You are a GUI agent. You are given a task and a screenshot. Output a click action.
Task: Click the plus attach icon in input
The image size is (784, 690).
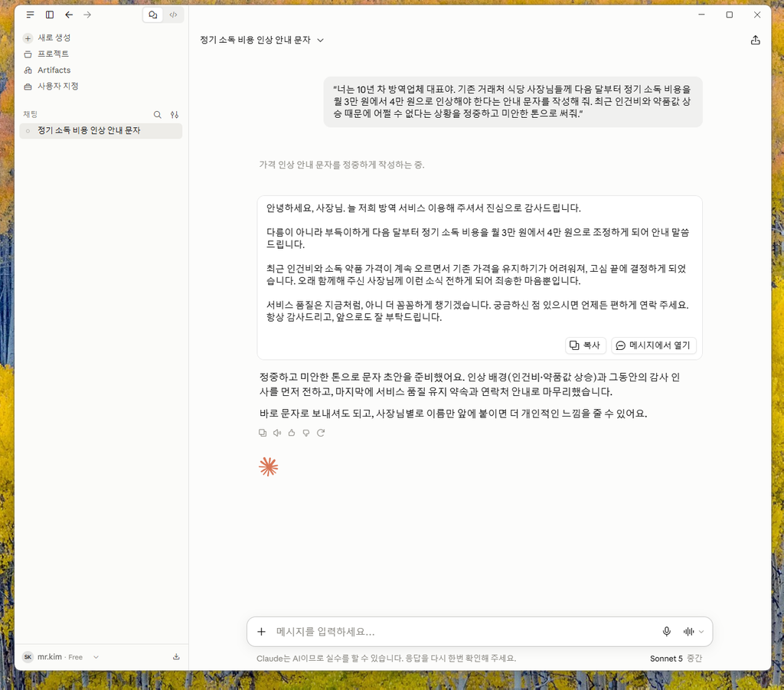[262, 632]
